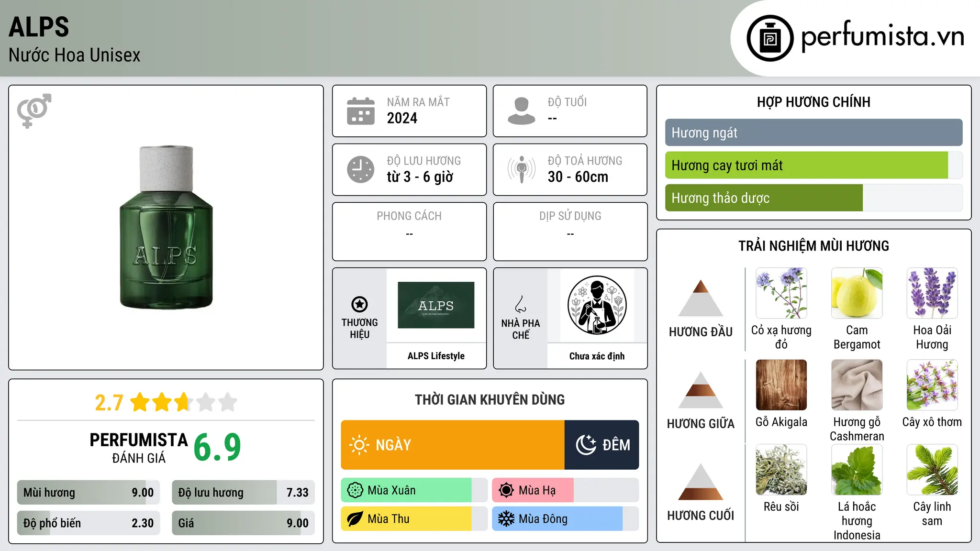Click the release year value 2024
The width and height of the screenshot is (980, 551).
[402, 118]
